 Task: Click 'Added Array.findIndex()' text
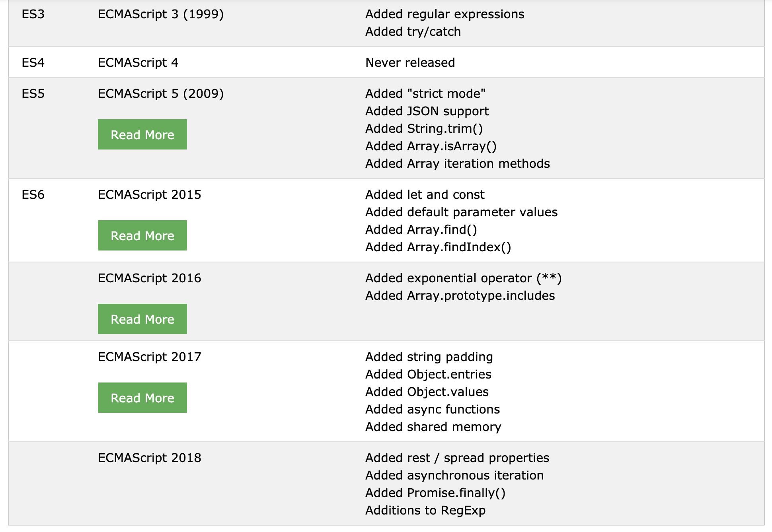point(438,247)
